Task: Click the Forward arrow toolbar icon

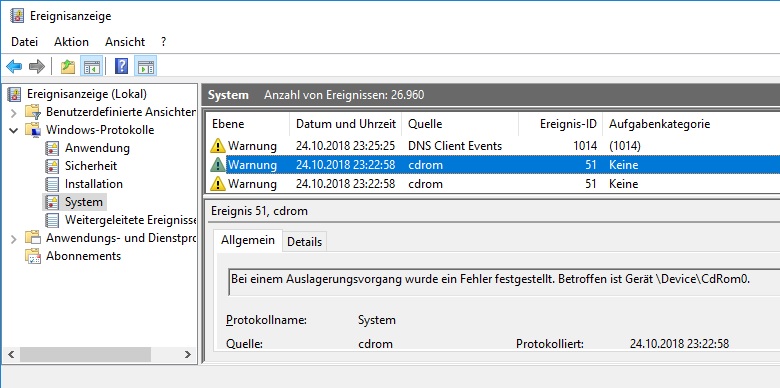Action: click(37, 66)
